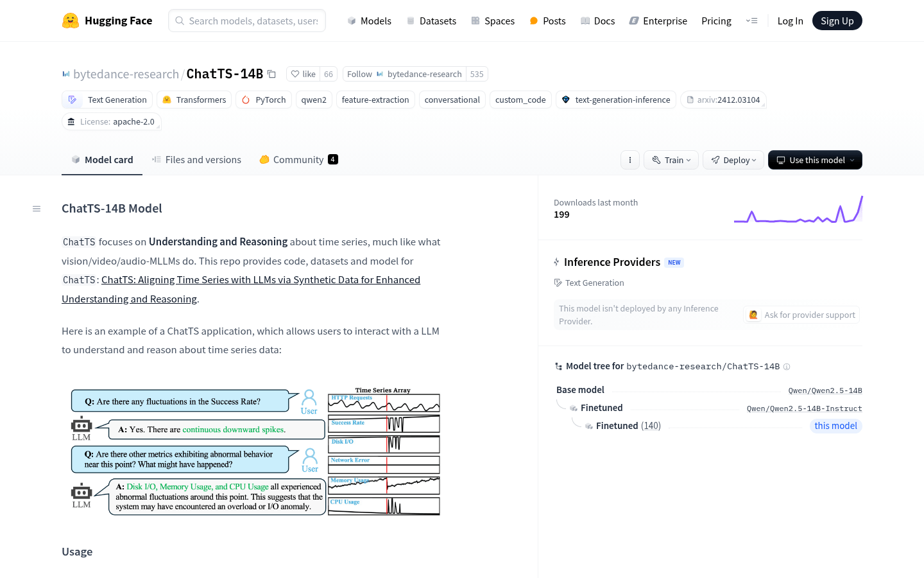
Task: Expand the Train dropdown
Action: (x=671, y=160)
